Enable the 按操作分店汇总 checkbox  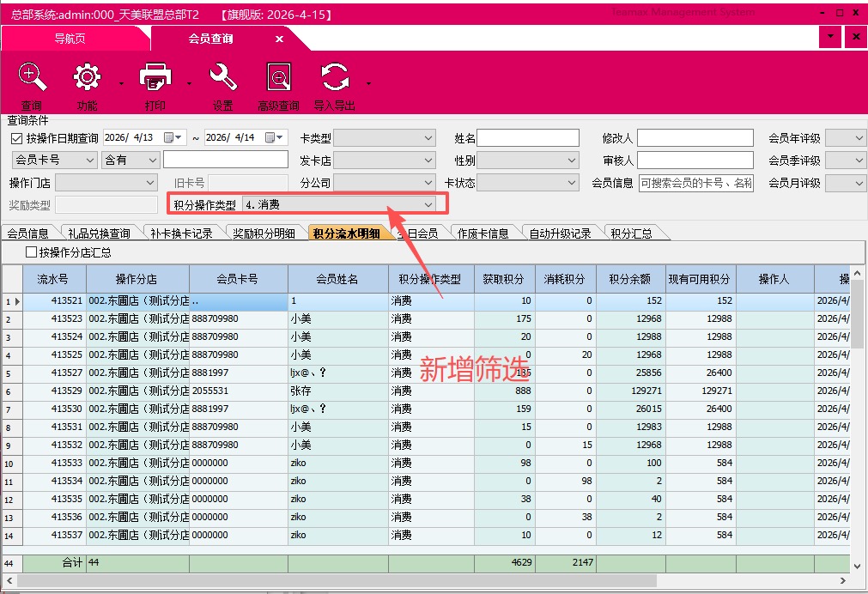[x=32, y=252]
